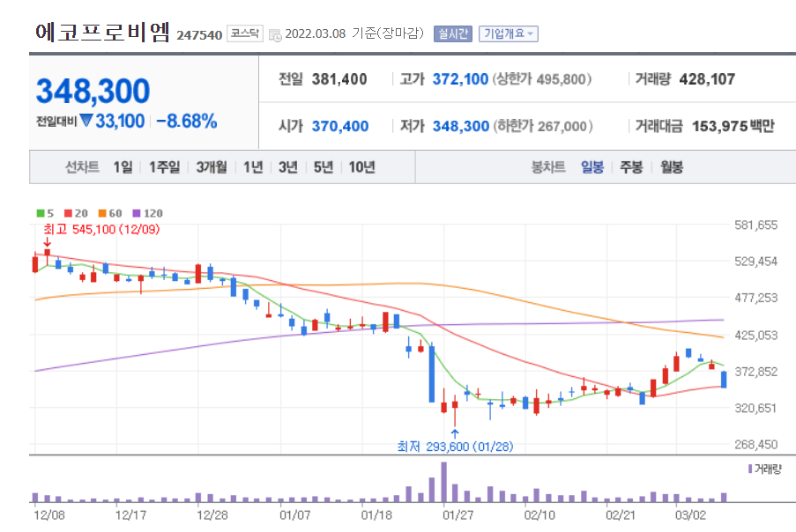Click the 03/02 date axis label
The width and height of the screenshot is (796, 532).
(690, 515)
